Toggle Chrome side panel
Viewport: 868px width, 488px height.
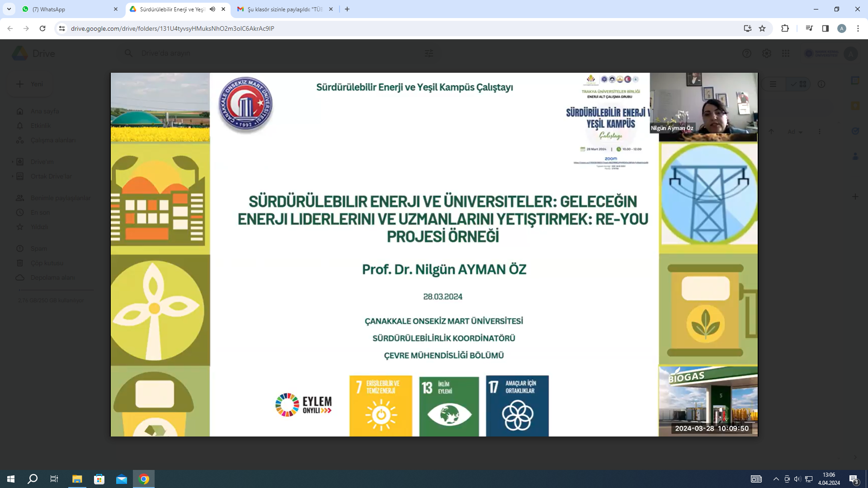(x=825, y=28)
